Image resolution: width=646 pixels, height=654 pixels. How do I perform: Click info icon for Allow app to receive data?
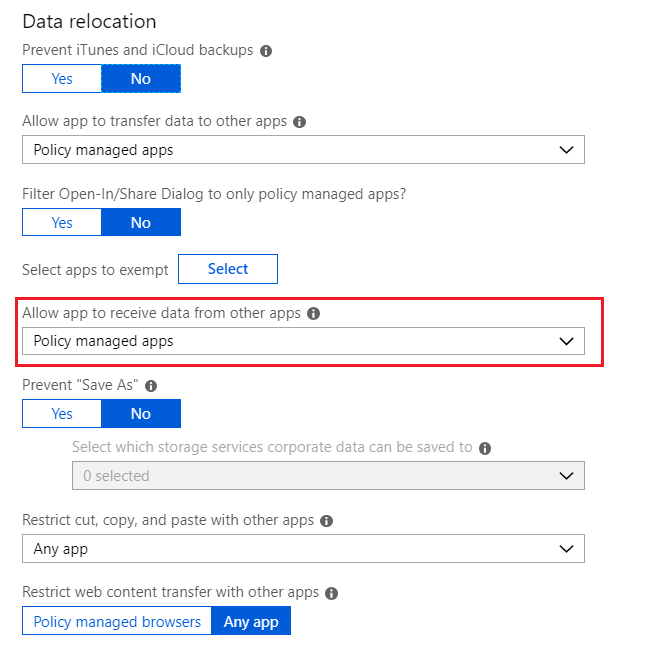pos(313,314)
